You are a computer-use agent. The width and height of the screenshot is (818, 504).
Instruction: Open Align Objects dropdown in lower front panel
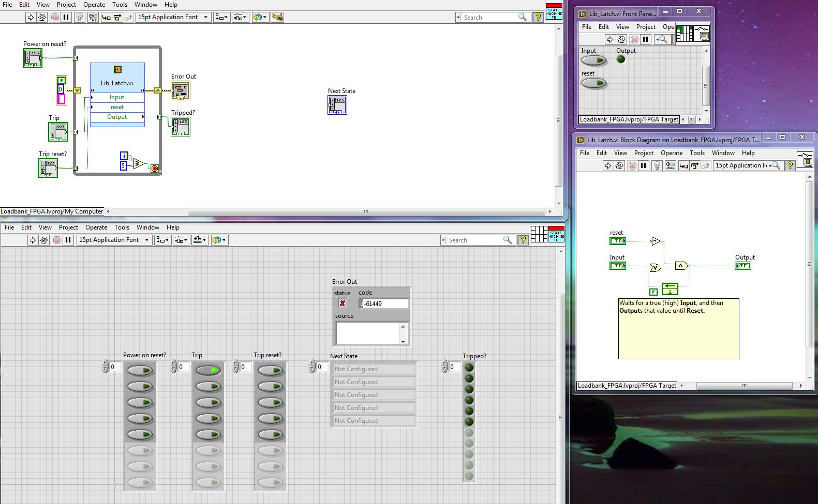point(162,240)
